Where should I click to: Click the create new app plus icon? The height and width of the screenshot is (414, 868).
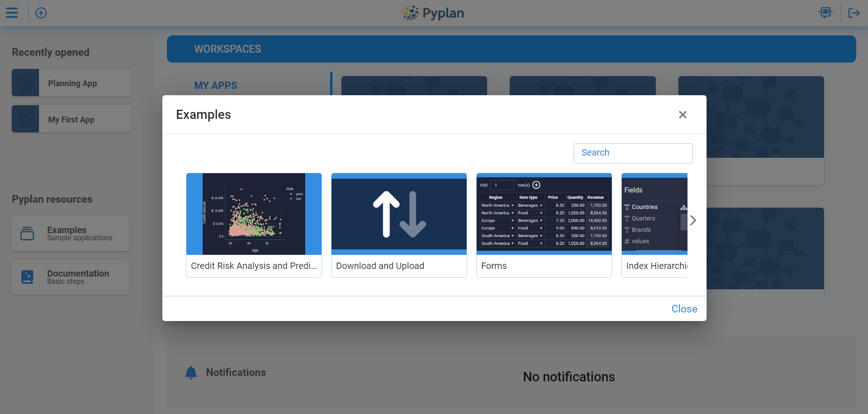[41, 13]
